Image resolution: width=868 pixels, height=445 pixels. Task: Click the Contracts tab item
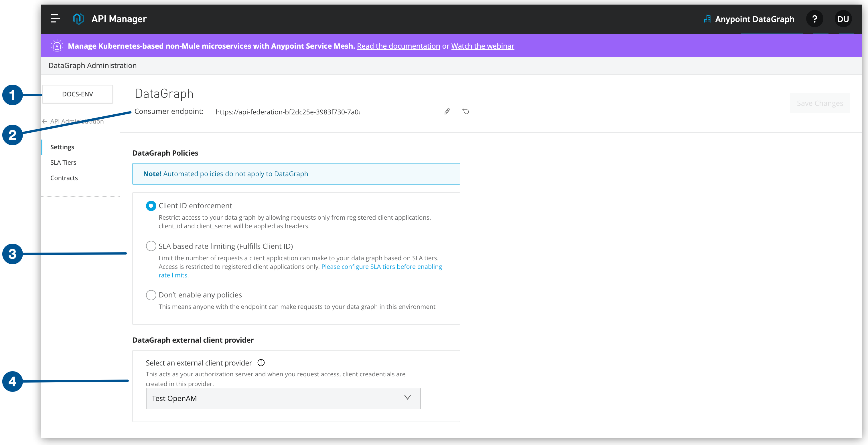[x=64, y=177]
